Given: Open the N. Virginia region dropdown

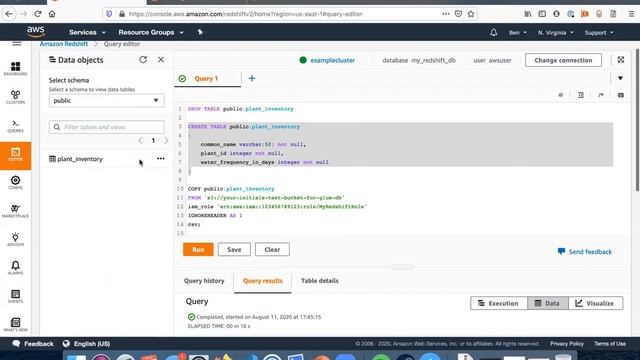Looking at the screenshot, I should 556,32.
